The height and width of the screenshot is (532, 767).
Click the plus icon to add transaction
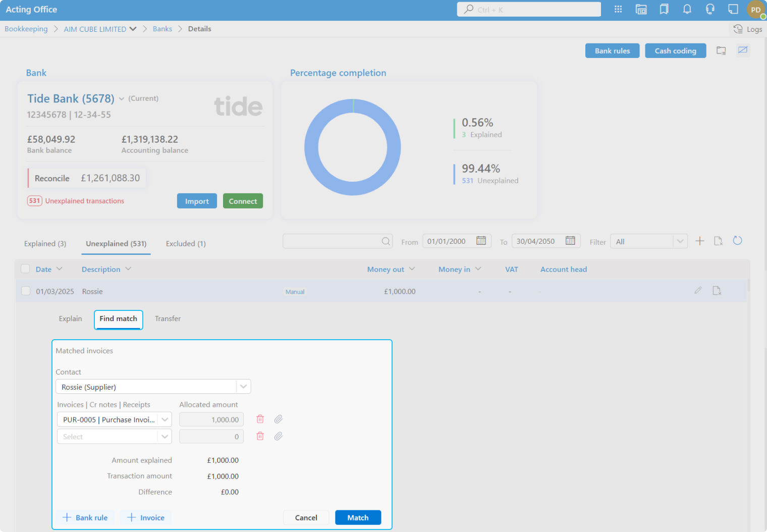699,241
